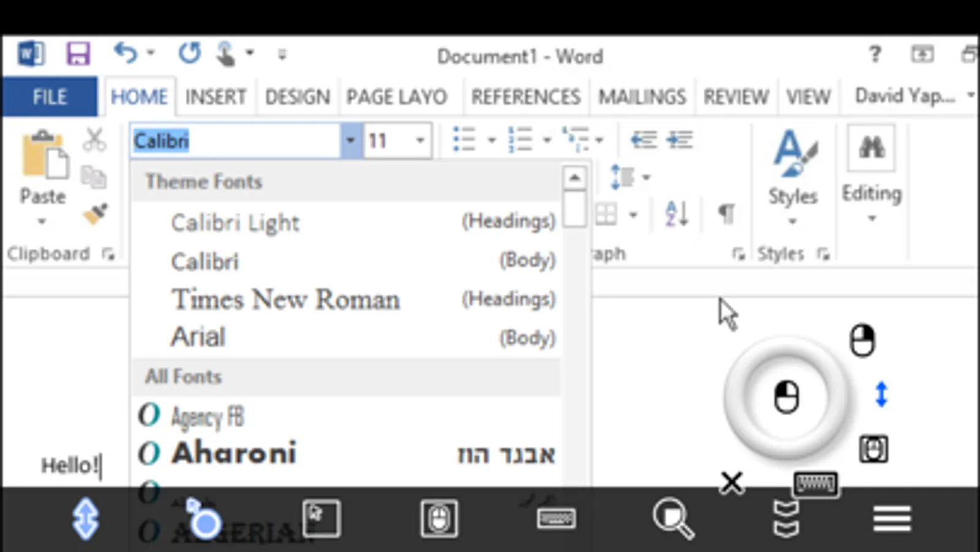Click the Editing binoculars icon
The image size is (980, 552).
pyautogui.click(x=872, y=147)
